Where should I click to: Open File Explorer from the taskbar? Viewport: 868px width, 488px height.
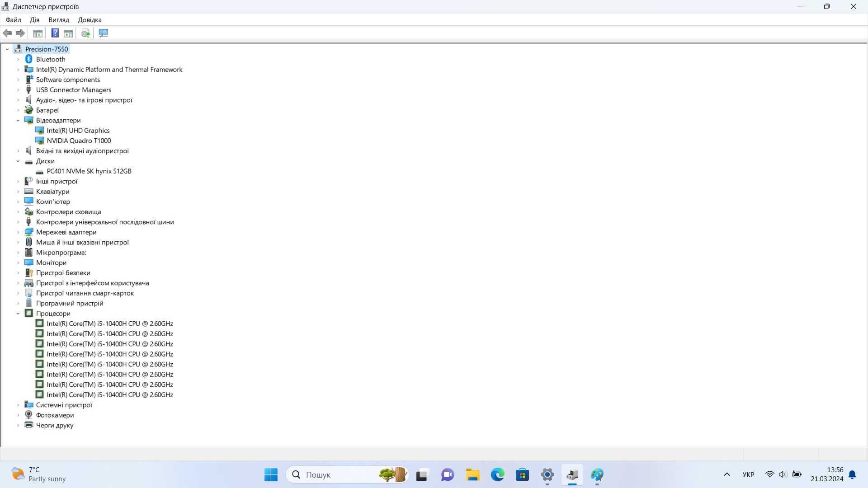coord(473,474)
